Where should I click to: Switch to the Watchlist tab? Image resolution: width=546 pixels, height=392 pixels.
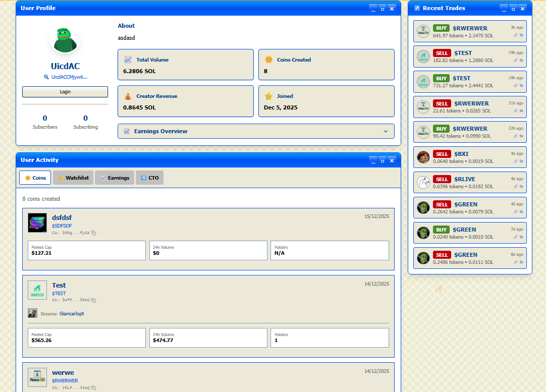[73, 178]
